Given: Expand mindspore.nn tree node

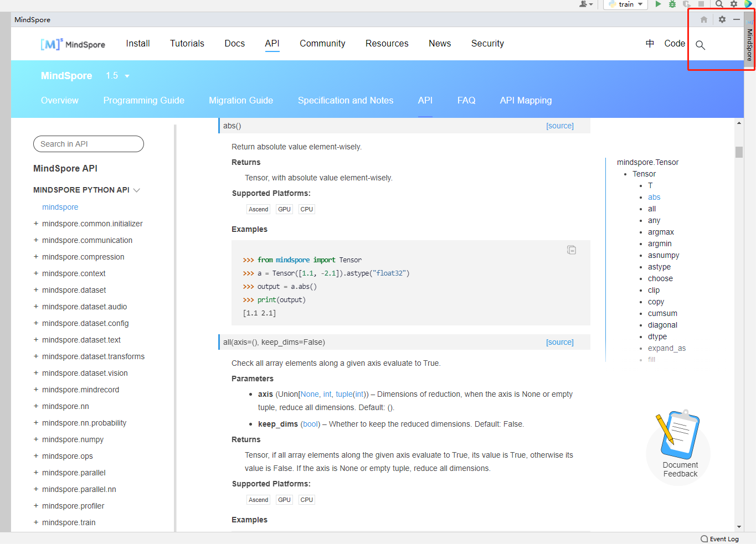Looking at the screenshot, I should pos(36,406).
